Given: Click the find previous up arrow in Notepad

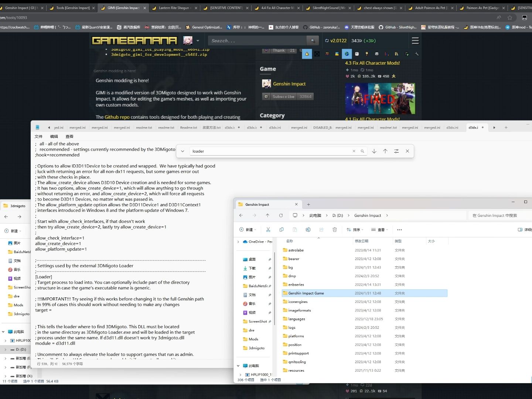Looking at the screenshot, I should pyautogui.click(x=385, y=151).
